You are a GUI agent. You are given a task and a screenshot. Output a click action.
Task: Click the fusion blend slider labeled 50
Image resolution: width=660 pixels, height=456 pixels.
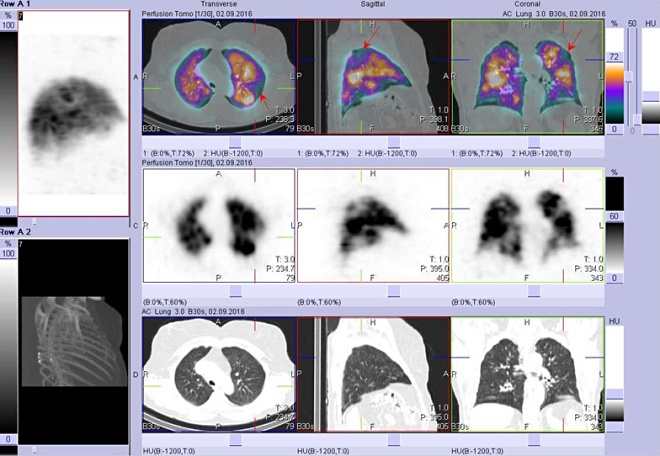coord(630,78)
